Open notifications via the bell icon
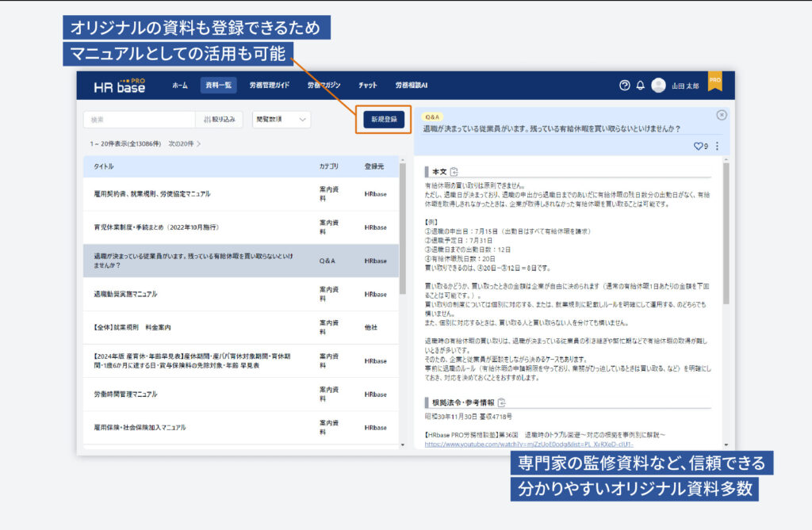 tap(641, 86)
